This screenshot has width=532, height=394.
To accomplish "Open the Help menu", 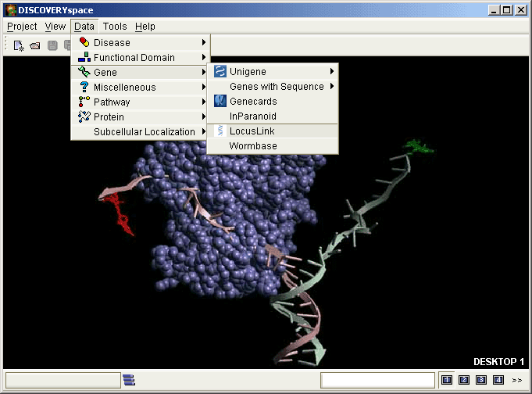I will tap(145, 27).
